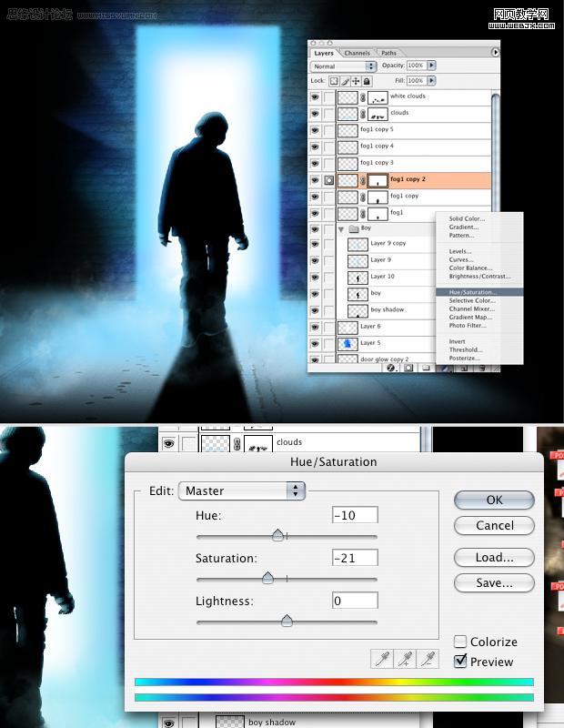Hide the white clouds layer
Screen dimensions: 564x728
[316, 96]
